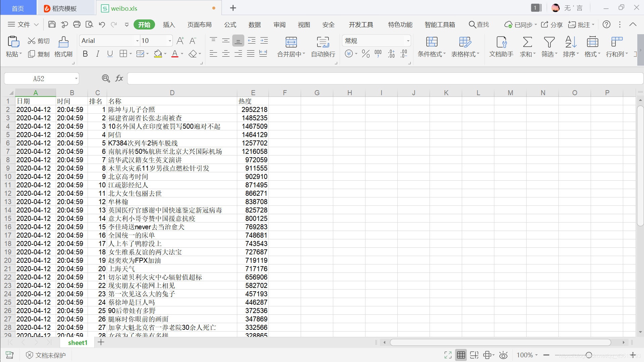This screenshot has height=362, width=644.
Task: Enable auto wrap text
Action: pyautogui.click(x=323, y=47)
